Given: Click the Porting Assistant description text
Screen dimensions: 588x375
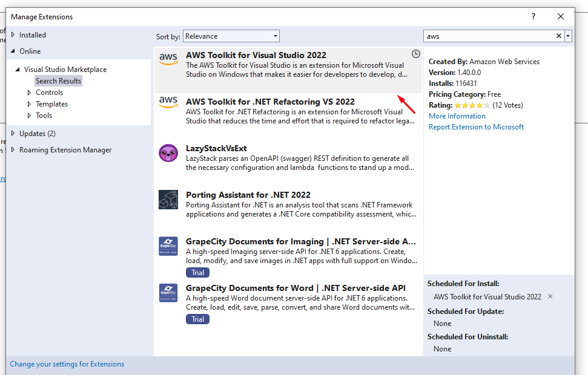Looking at the screenshot, I should click(x=301, y=209).
